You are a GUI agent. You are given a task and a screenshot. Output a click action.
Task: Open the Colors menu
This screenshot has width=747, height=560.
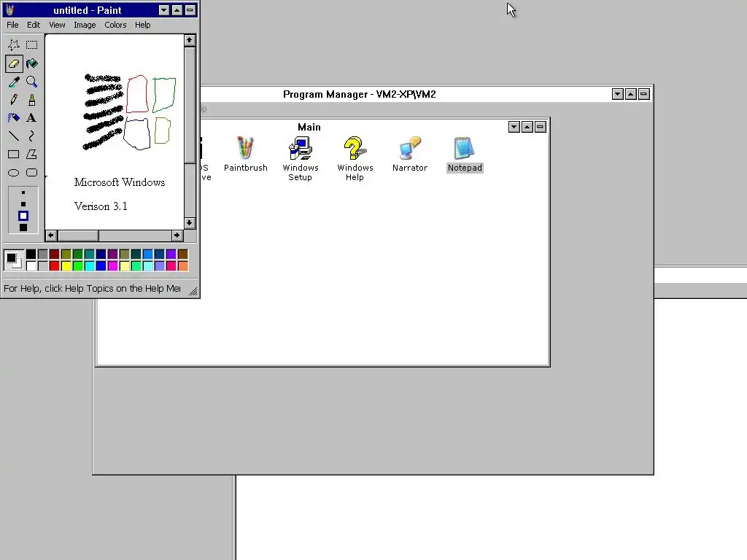tap(115, 25)
